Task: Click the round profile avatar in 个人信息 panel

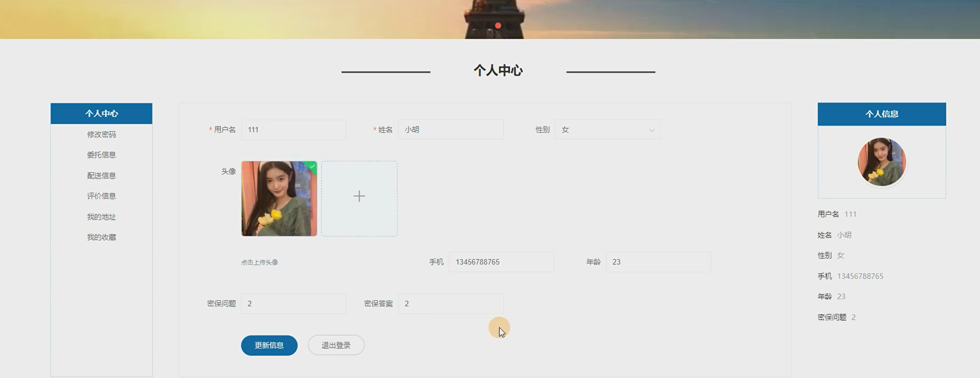Action: point(882,162)
